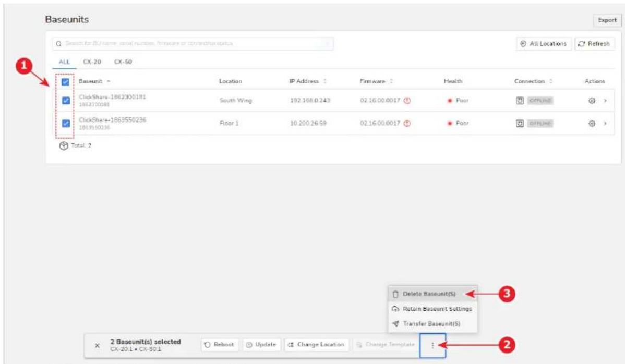Click the Floor 1 location cell
The image size is (625, 364).
click(x=229, y=124)
